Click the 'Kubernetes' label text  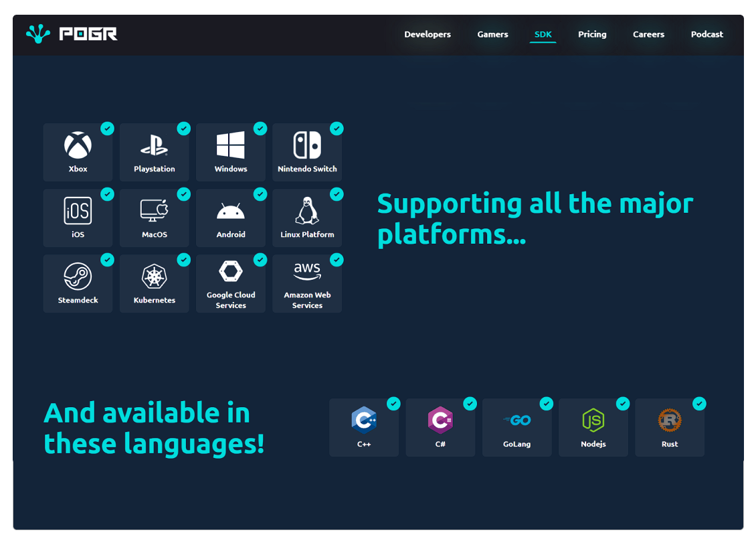point(155,300)
